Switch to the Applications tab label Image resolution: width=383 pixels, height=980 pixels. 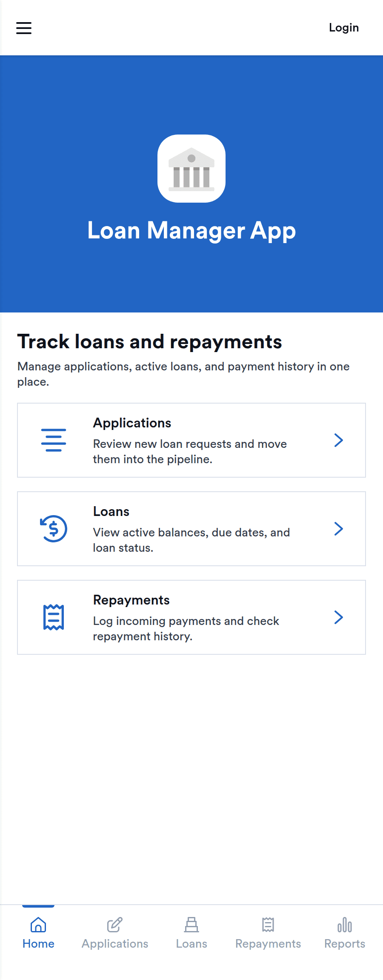coord(115,944)
